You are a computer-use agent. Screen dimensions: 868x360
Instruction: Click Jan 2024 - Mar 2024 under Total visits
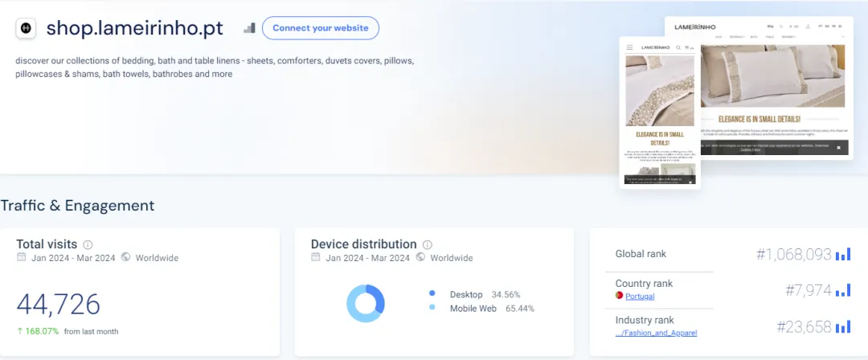[x=73, y=257]
